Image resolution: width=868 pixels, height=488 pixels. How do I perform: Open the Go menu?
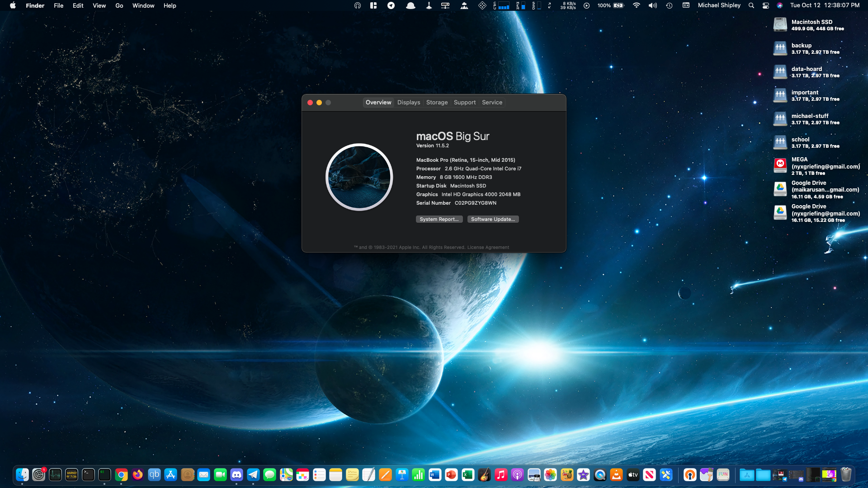(119, 5)
